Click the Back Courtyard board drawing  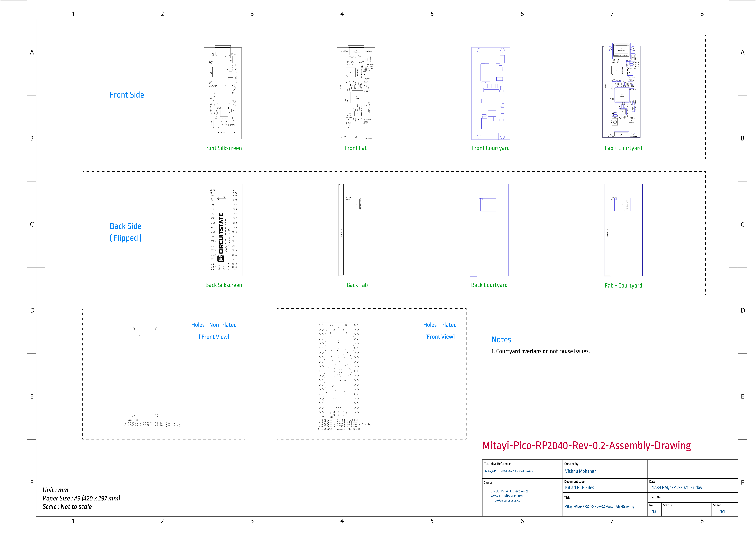tap(489, 230)
